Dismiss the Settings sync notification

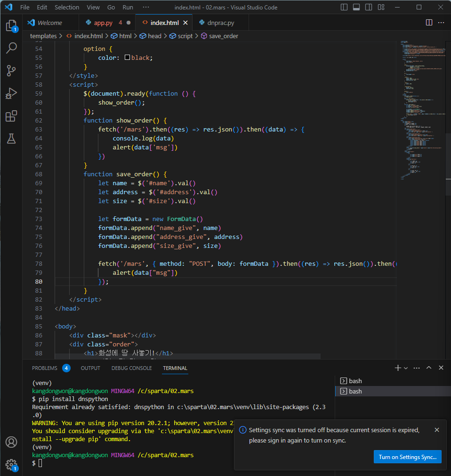[437, 430]
